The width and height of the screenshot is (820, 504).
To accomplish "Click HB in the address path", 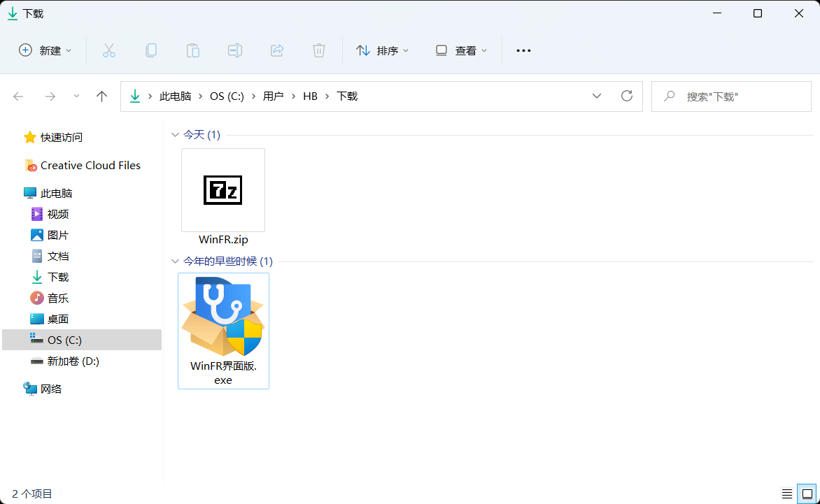I will (310, 96).
